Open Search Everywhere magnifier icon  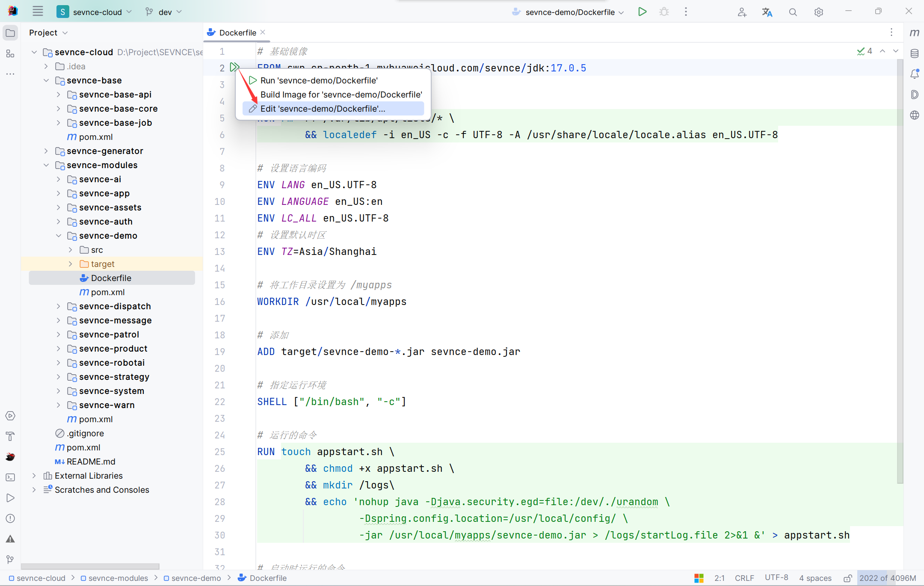pyautogui.click(x=793, y=12)
